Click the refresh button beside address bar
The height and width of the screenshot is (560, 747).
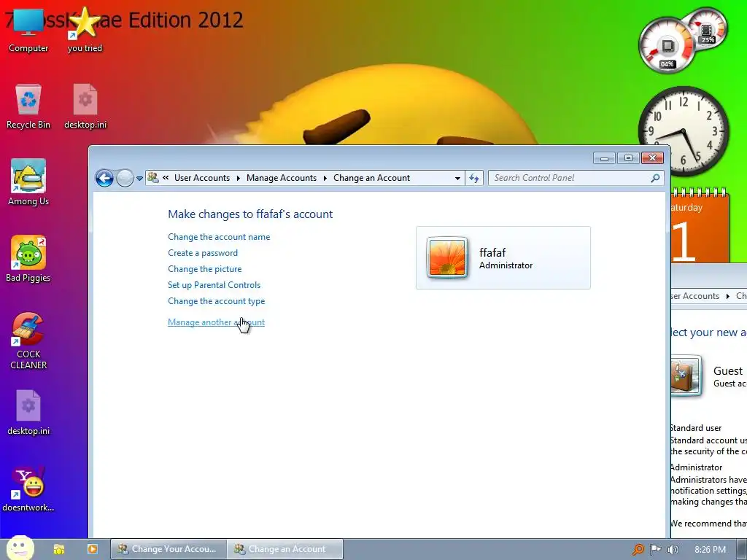pos(474,178)
